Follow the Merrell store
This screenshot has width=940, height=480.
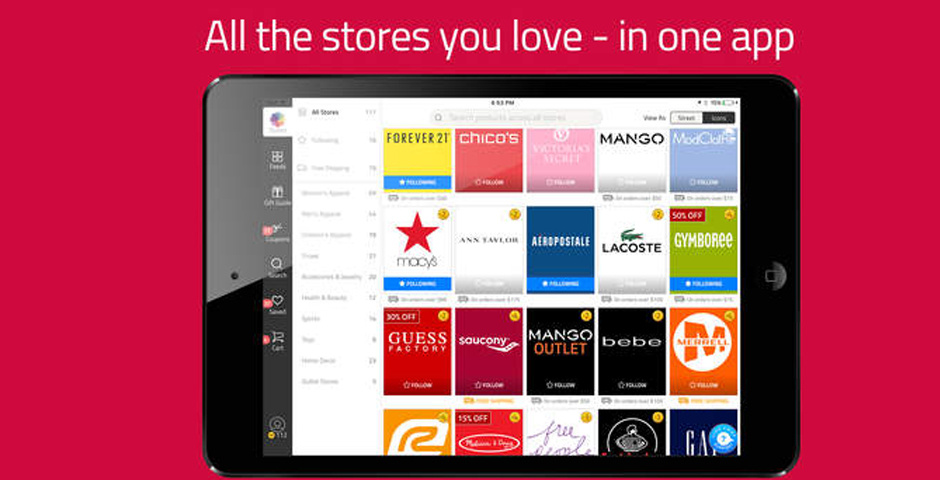704,385
